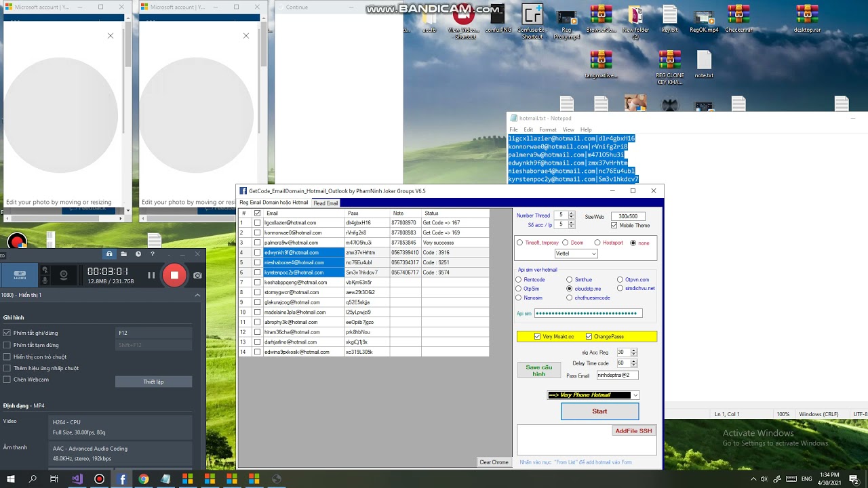Toggle Very Moakt.cc checkbox
The width and height of the screenshot is (868, 488).
tap(537, 336)
